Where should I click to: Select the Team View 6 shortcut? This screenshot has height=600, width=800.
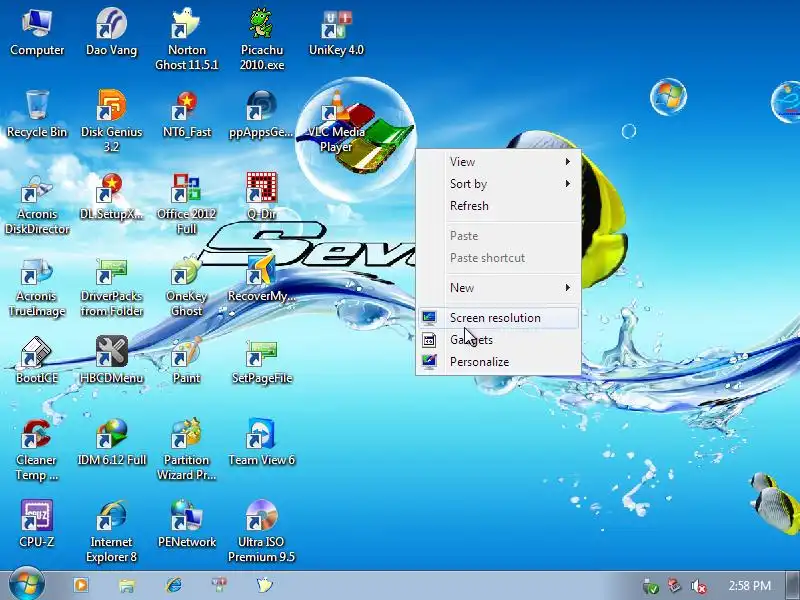(261, 443)
